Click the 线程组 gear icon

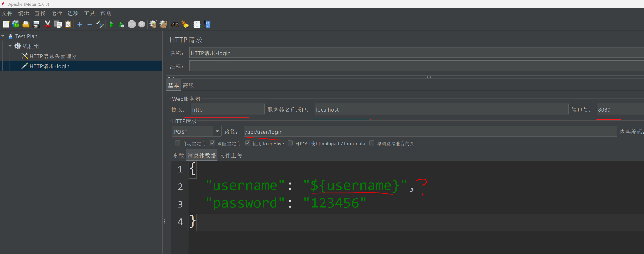[17, 46]
